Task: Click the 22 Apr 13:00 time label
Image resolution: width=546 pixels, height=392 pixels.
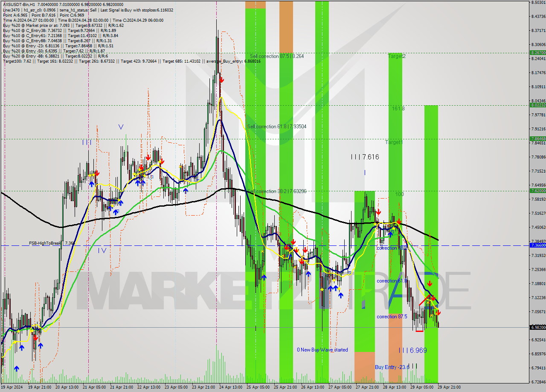Action: tap(150, 387)
